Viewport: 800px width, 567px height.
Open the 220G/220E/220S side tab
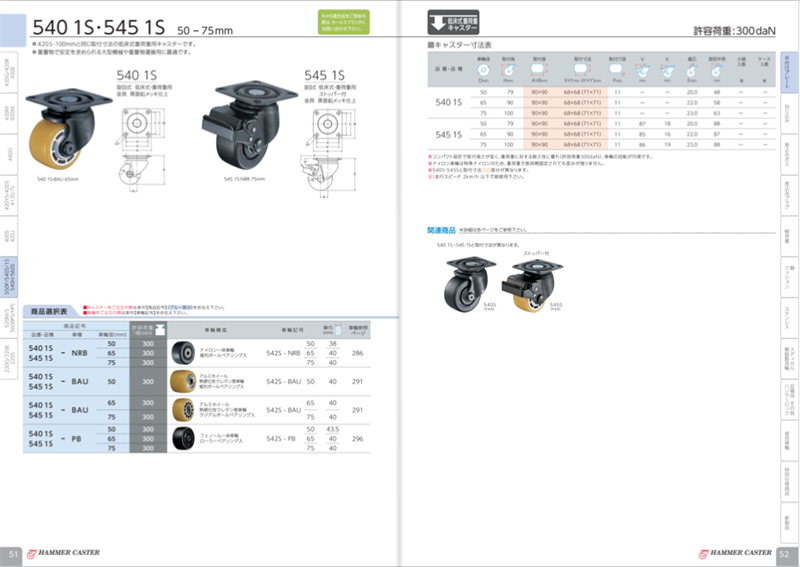tap(9, 359)
